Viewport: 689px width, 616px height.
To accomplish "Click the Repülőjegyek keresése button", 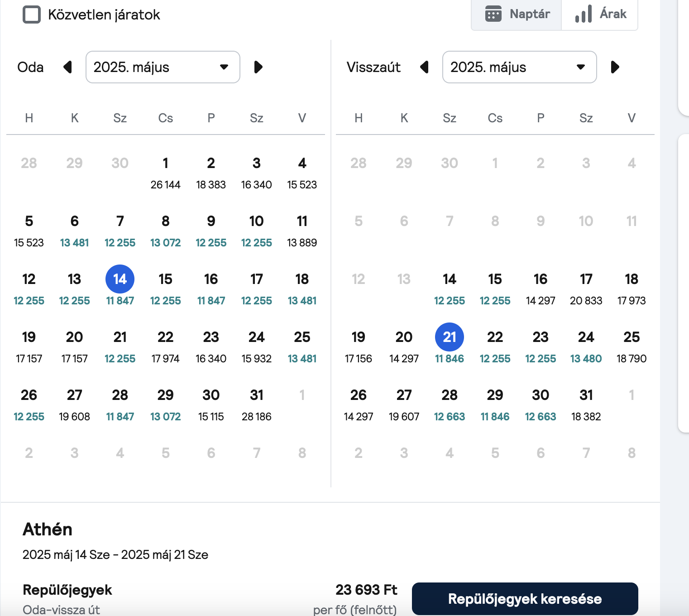I will click(525, 599).
